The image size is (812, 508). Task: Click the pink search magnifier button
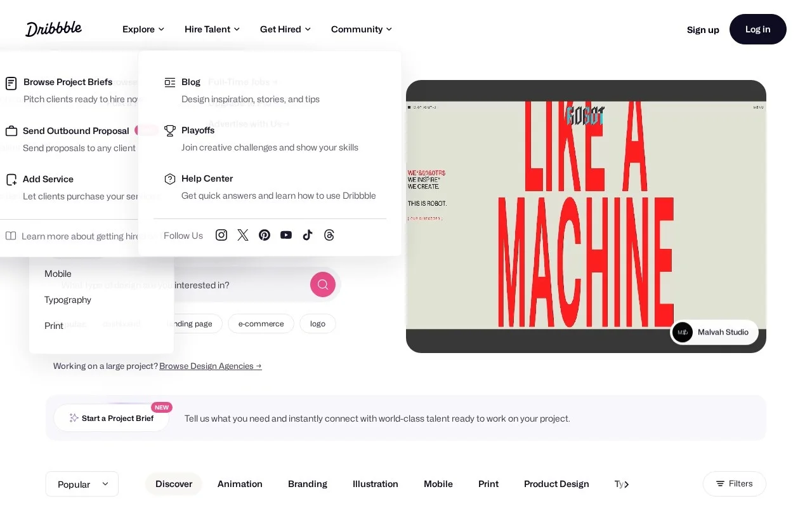(323, 284)
